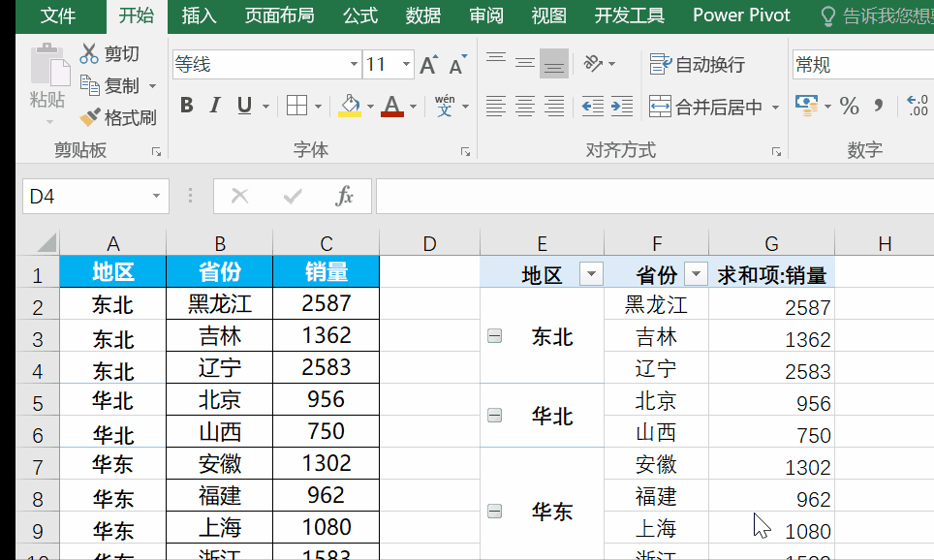
Task: Open the Copy options dropdown arrow
Action: pos(152,86)
